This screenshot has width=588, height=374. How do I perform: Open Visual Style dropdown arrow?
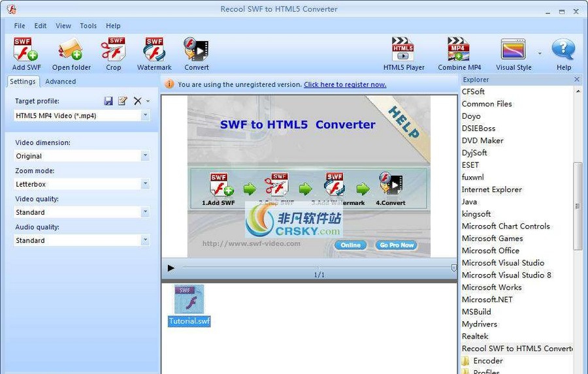pos(540,54)
